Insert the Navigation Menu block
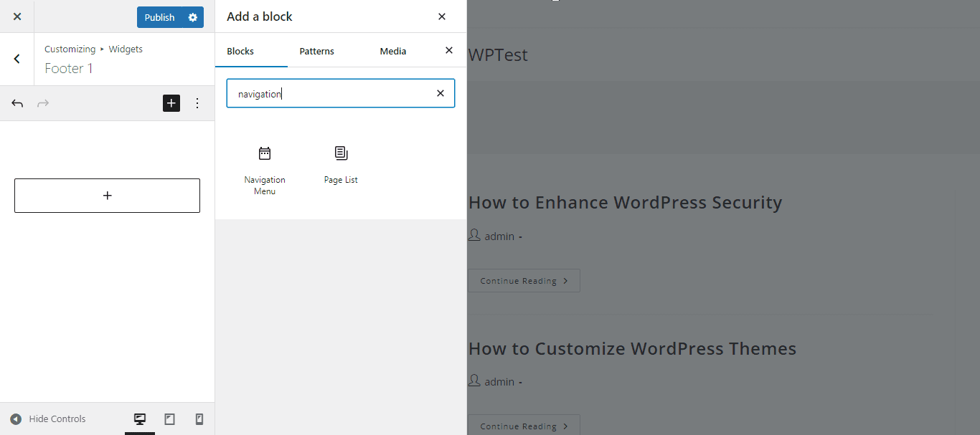 pos(265,171)
